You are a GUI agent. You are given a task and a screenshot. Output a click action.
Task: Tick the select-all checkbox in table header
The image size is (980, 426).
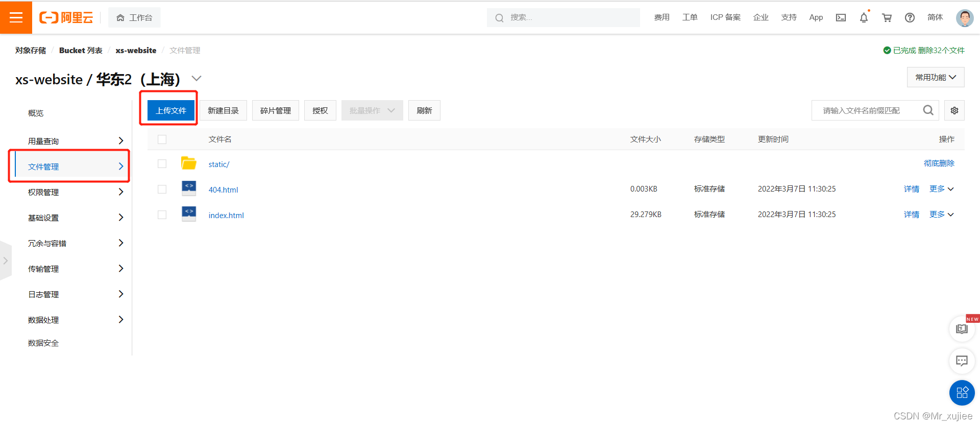click(162, 139)
